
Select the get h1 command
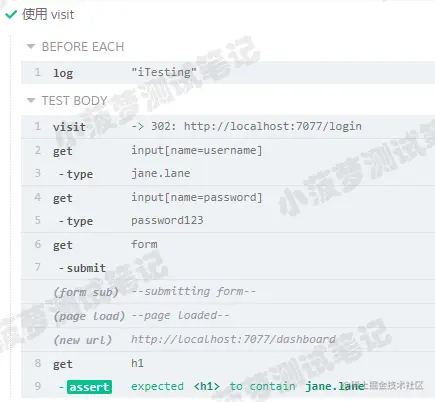point(228,363)
